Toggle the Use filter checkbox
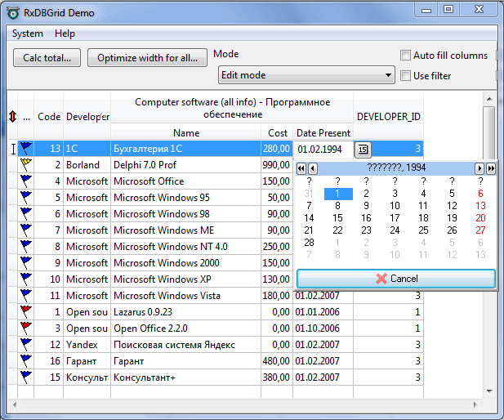The height and width of the screenshot is (420, 504). click(x=406, y=76)
